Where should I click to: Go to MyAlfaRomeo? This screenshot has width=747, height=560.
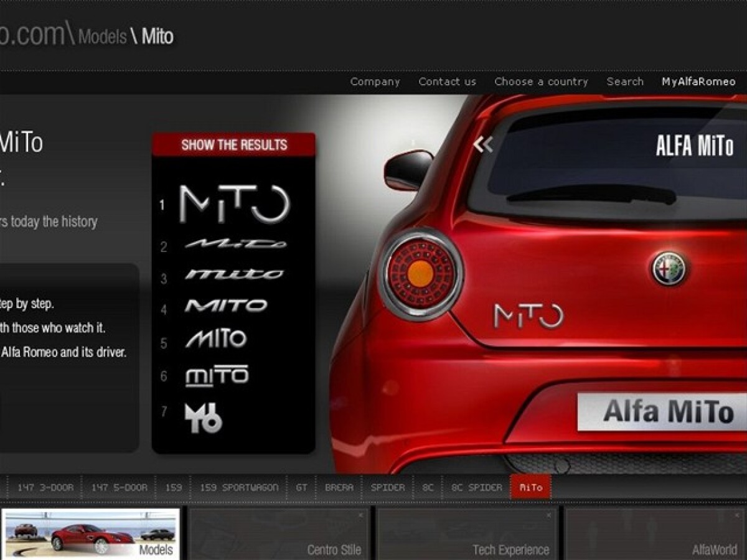click(698, 82)
